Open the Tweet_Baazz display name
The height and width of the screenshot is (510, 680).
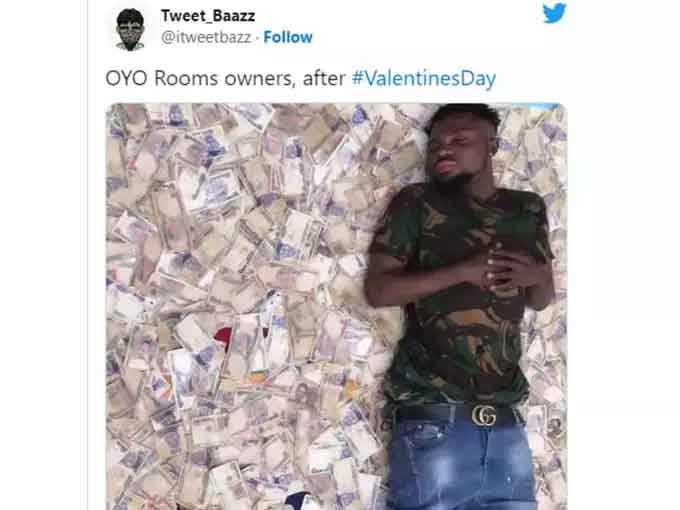(208, 16)
